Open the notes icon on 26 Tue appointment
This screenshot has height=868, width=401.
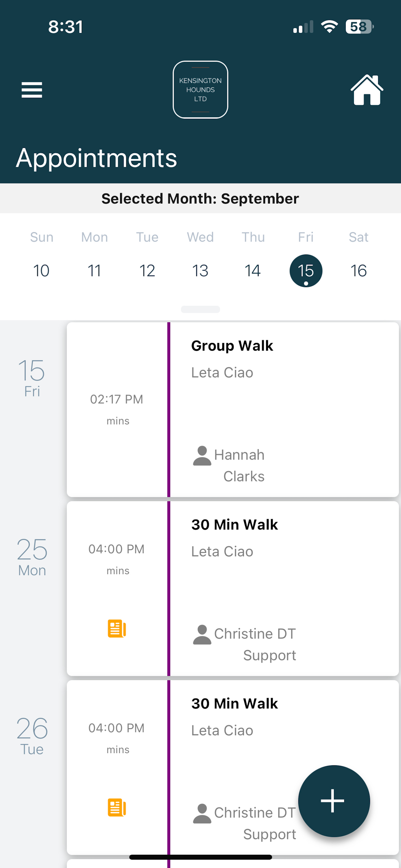click(117, 807)
